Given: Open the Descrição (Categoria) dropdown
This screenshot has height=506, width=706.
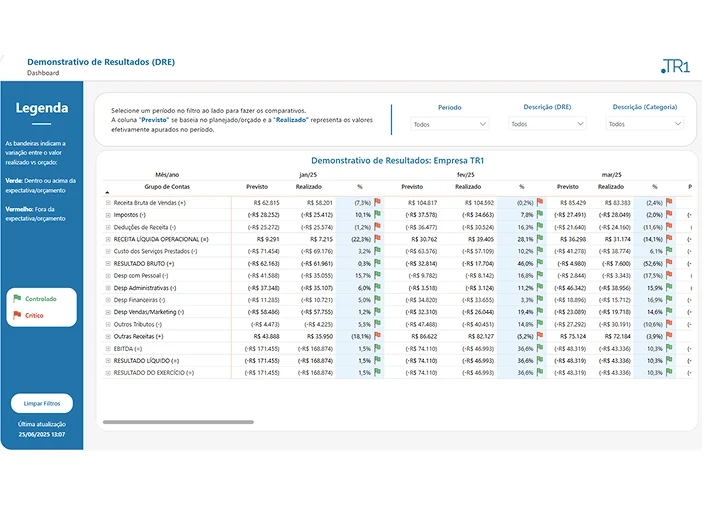Looking at the screenshot, I should (x=645, y=124).
